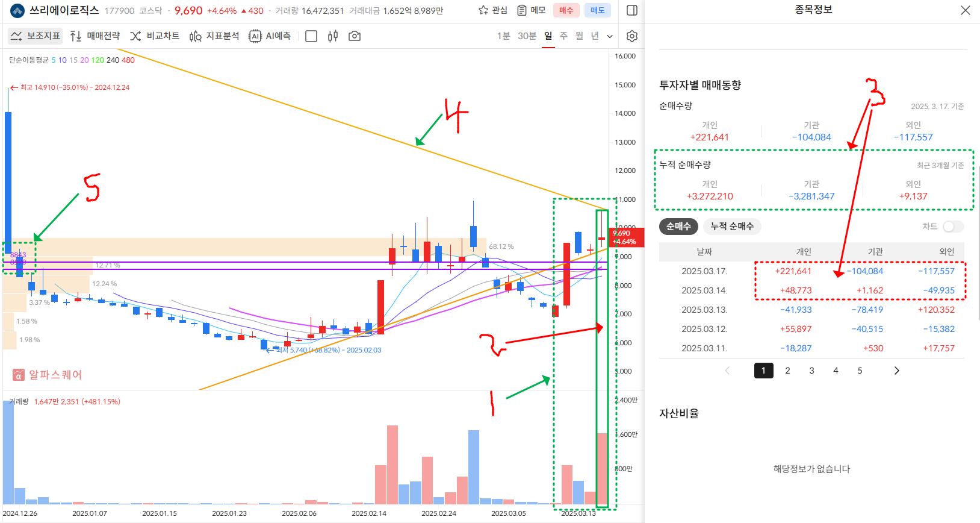Click cumulative 개인 value +3,272,210
The image size is (980, 523).
(710, 196)
